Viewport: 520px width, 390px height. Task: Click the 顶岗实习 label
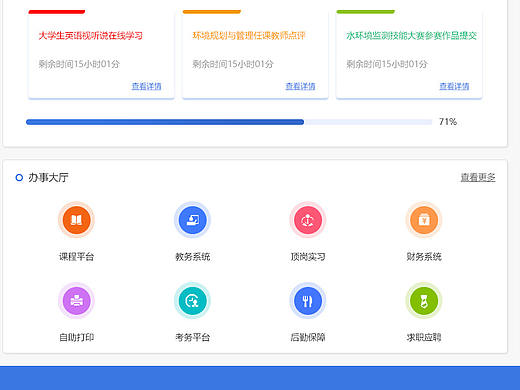coord(308,257)
